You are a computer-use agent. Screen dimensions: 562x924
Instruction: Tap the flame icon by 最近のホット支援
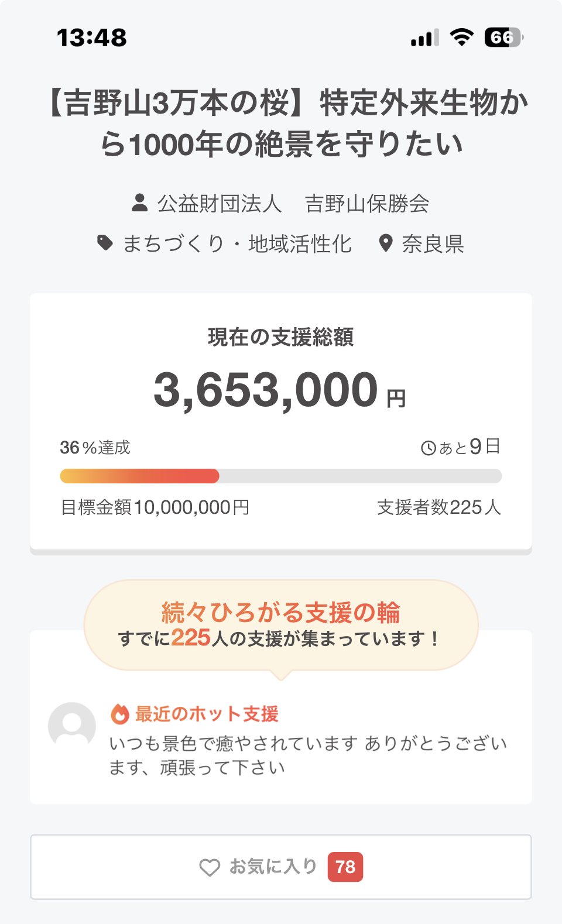[120, 714]
